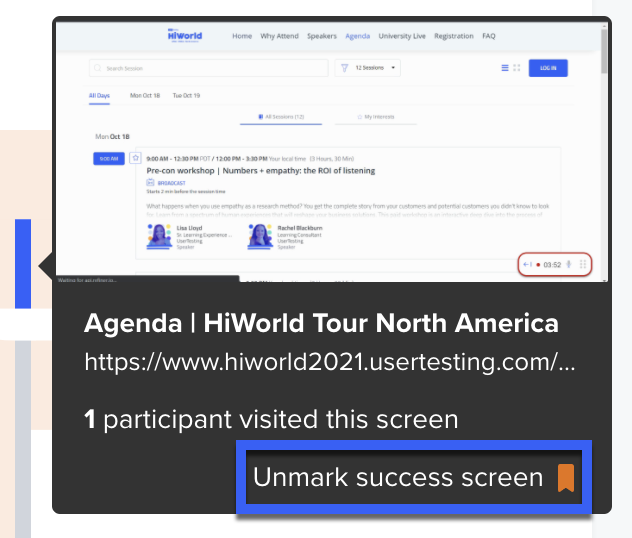Open the Registration nav item
The image size is (632, 538).
[x=453, y=36]
